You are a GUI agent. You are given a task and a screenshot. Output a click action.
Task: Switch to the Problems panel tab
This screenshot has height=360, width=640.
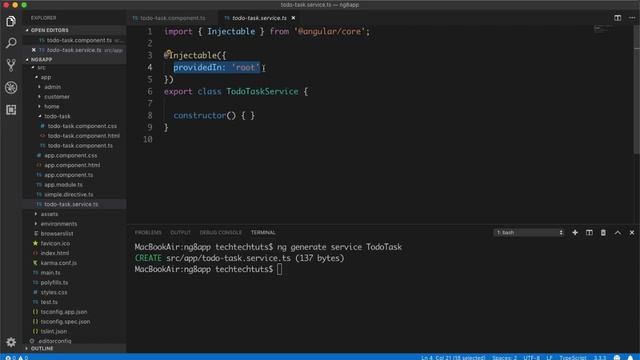[148, 232]
